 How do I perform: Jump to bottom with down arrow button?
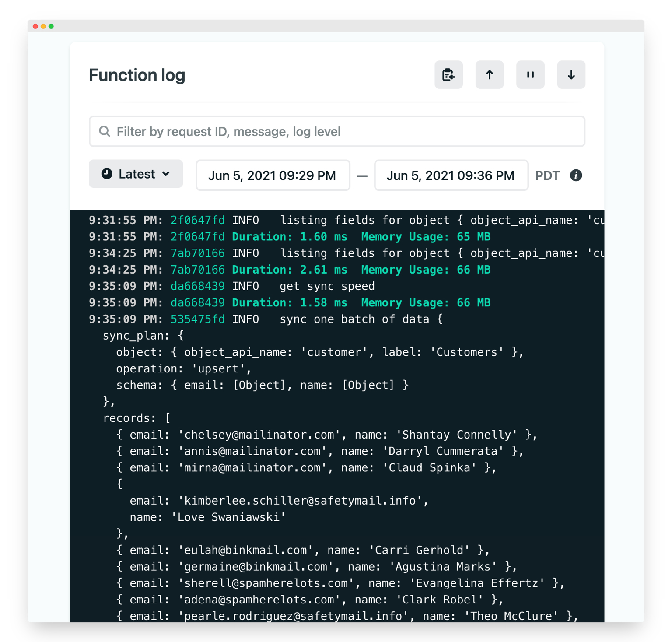[571, 75]
